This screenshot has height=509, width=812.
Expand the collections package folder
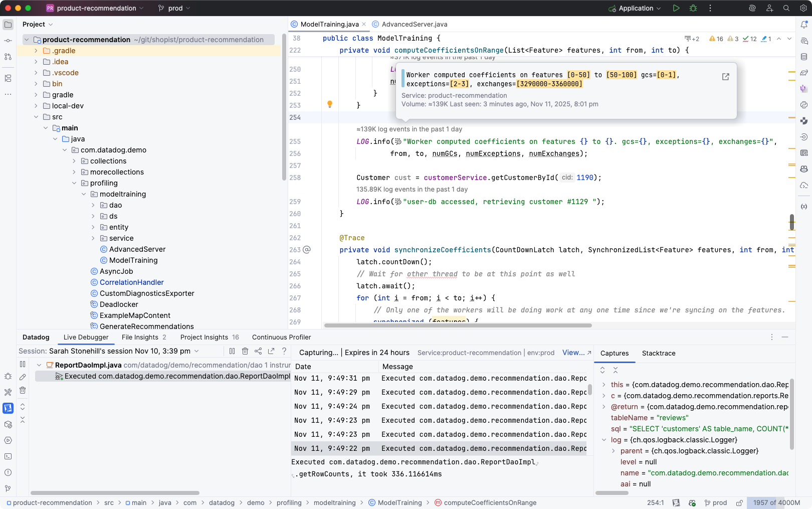(74, 161)
